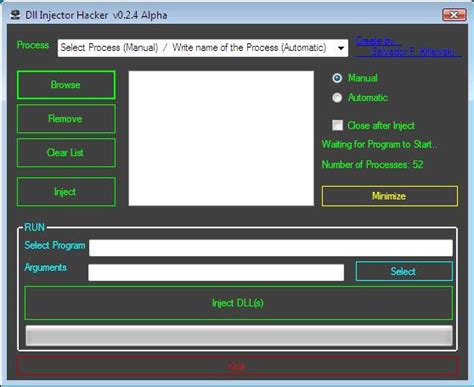Open the blue creator credit link
The height and width of the screenshot is (387, 474).
408,46
